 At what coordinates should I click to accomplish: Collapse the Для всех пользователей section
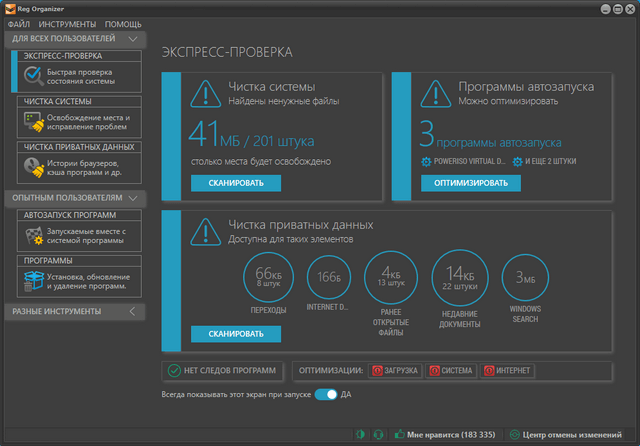tap(134, 39)
